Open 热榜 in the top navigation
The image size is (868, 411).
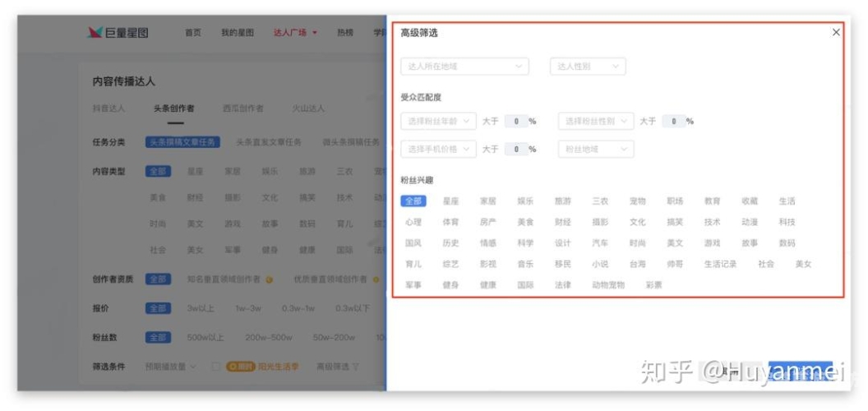345,33
